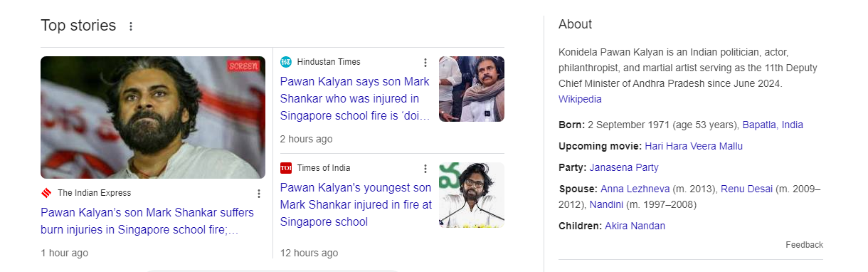Open Times of India story three-dot menu
The width and height of the screenshot is (868, 272).
coord(425,169)
